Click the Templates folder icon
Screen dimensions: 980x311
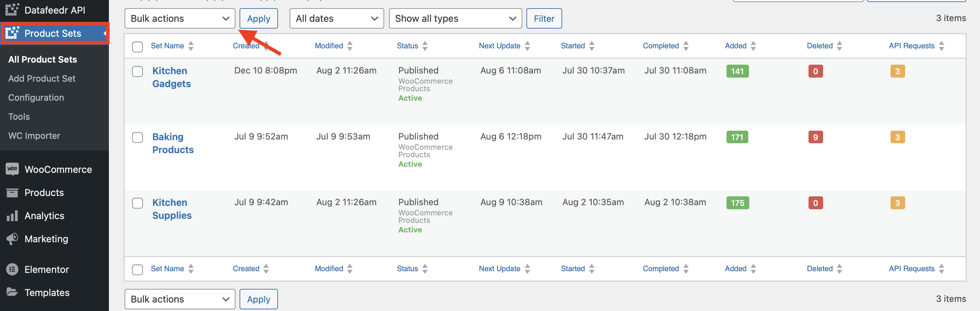tap(12, 292)
